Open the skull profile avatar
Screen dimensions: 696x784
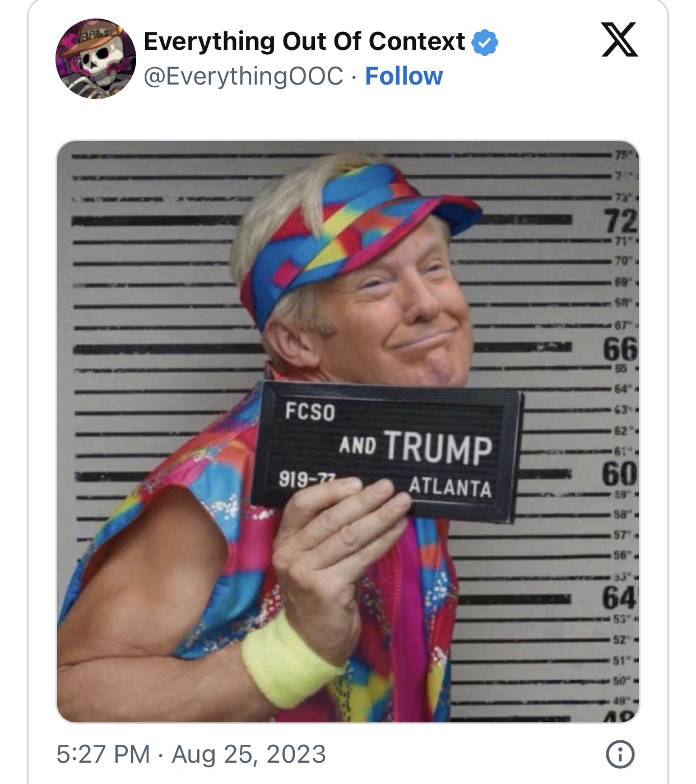[x=96, y=59]
